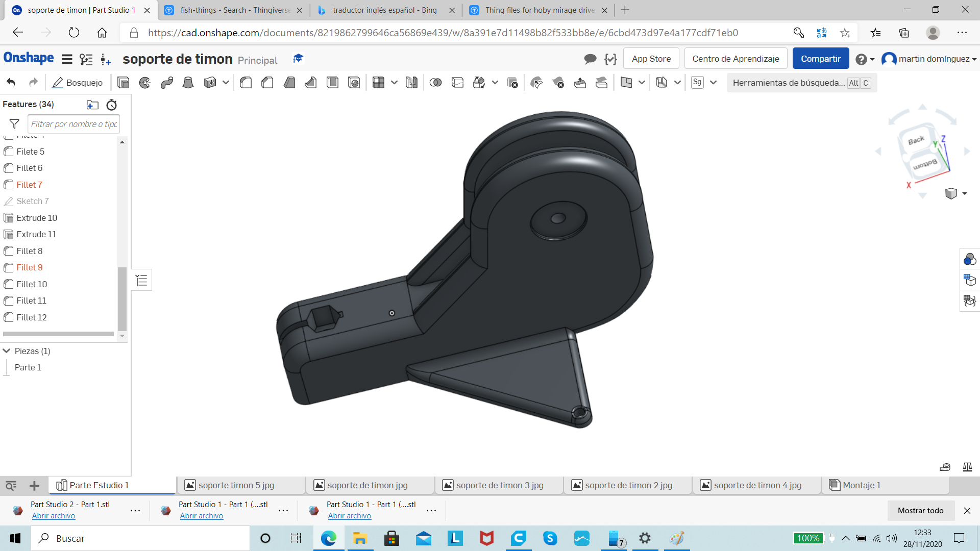980x551 pixels.
Task: Click the Compartir share button
Action: (820, 59)
